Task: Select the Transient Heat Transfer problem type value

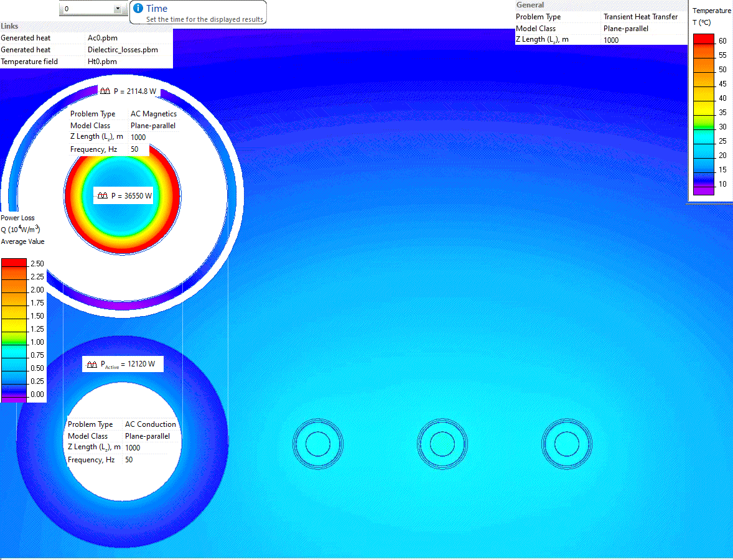Action: click(640, 17)
